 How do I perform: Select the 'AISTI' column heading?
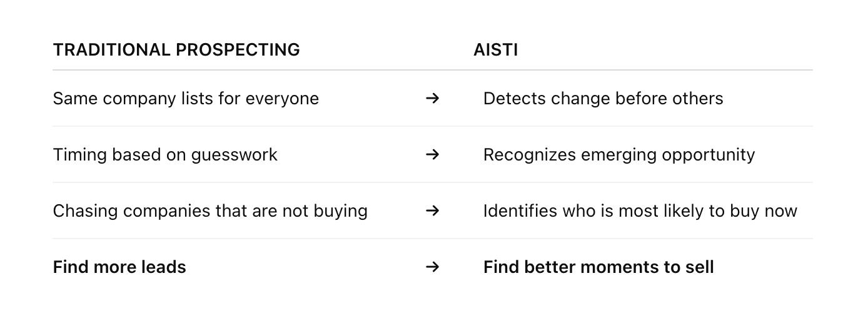[x=496, y=50]
